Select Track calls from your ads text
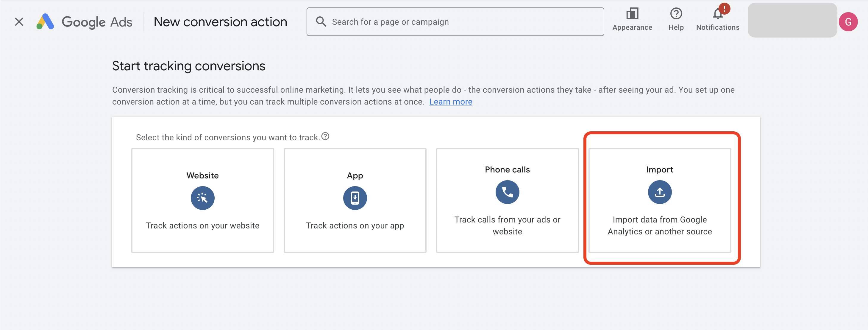Screen dimensions: 868x330 [x=507, y=225]
